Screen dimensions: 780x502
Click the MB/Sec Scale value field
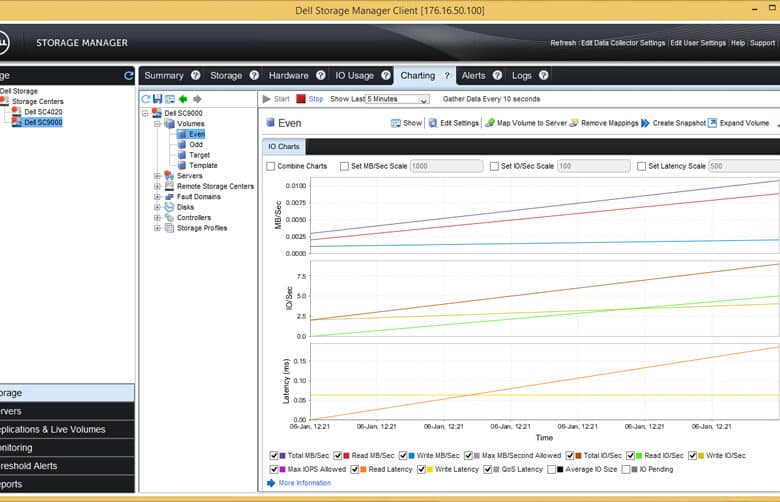446,166
